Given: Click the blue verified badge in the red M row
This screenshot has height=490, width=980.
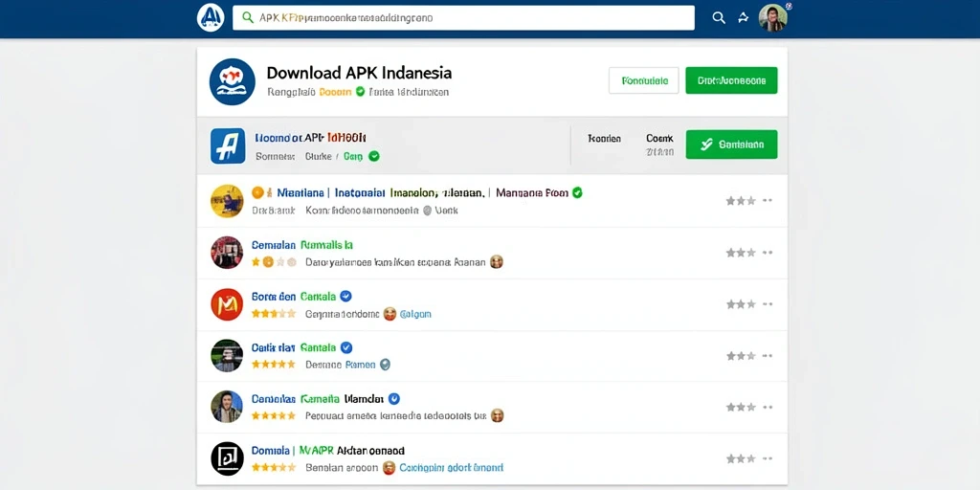Looking at the screenshot, I should [x=345, y=297].
